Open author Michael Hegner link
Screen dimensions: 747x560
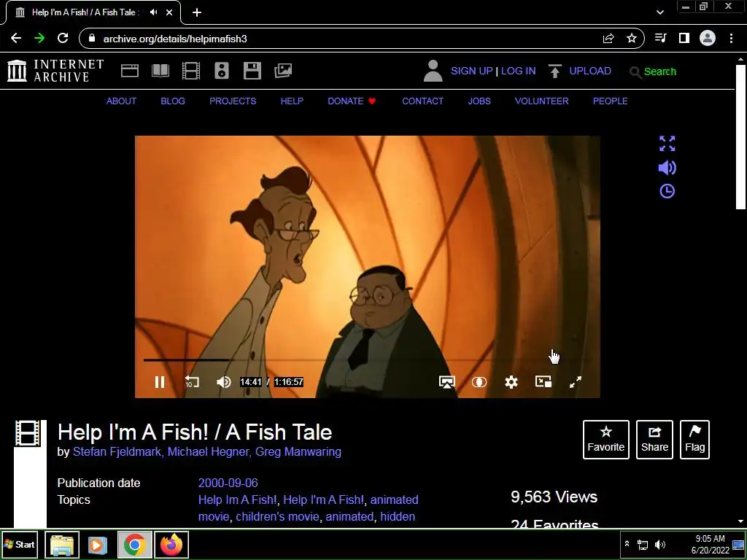pyautogui.click(x=209, y=452)
